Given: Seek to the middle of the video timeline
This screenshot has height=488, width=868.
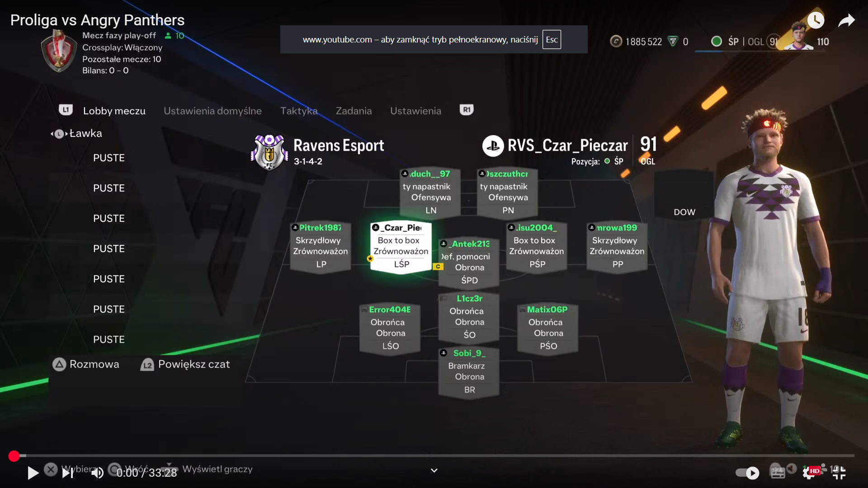Looking at the screenshot, I should click(x=434, y=455).
